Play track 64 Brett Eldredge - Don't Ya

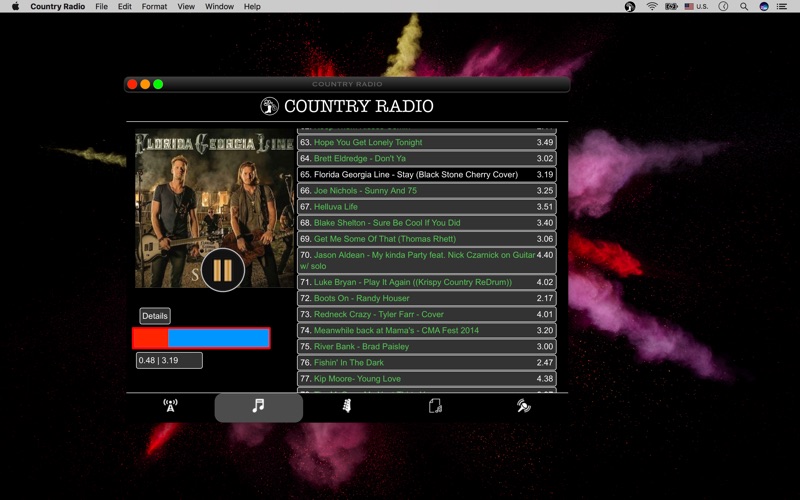click(x=427, y=158)
